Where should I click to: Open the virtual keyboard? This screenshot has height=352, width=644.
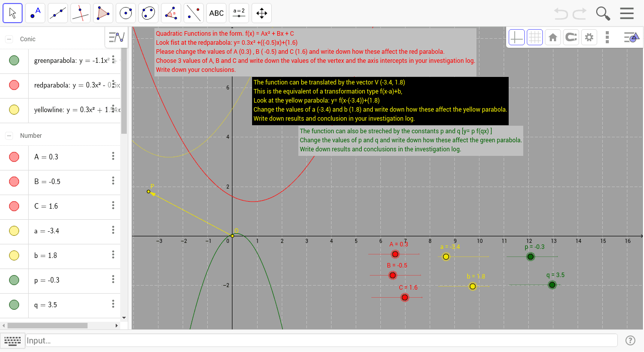[x=12, y=340]
